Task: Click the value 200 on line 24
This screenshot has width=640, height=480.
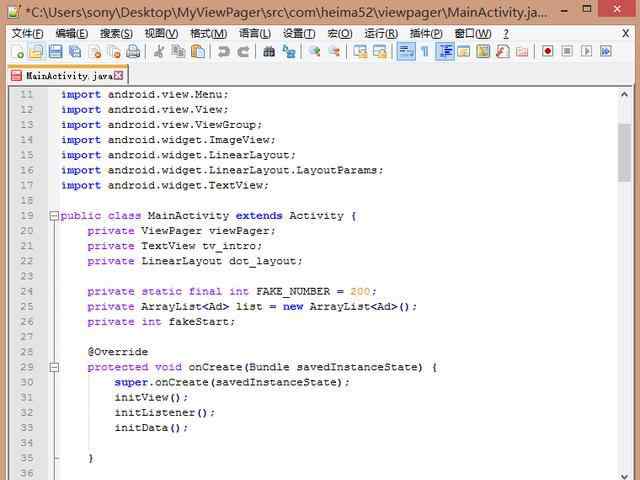Action: (x=360, y=291)
